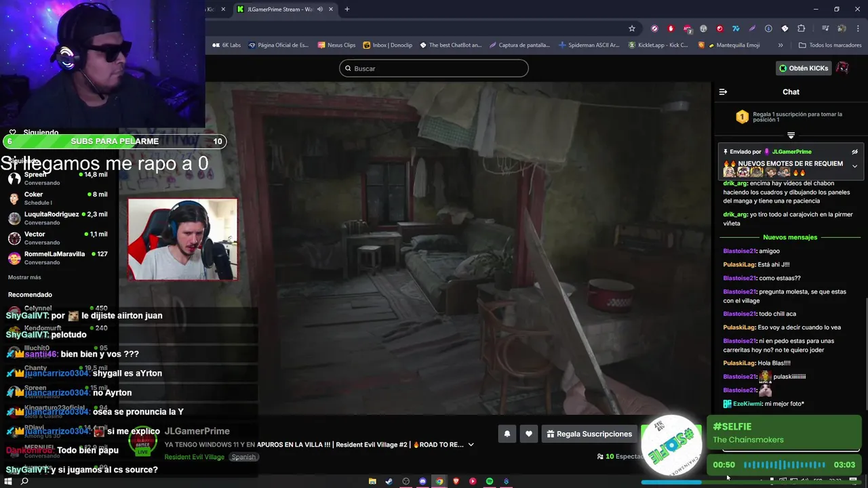Click the 10 Espectadores viewer count
Image resolution: width=868 pixels, height=488 pixels.
pyautogui.click(x=620, y=457)
